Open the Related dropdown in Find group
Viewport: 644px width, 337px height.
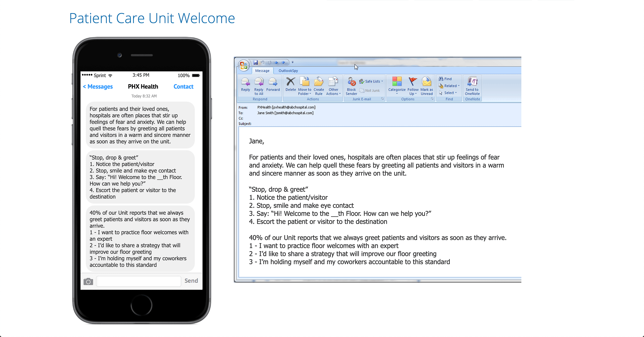click(449, 86)
